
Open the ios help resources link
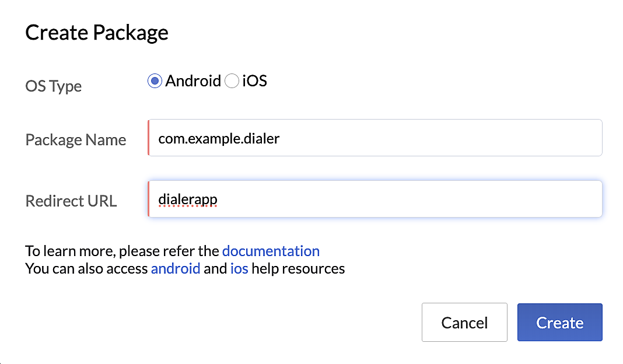pyautogui.click(x=239, y=269)
